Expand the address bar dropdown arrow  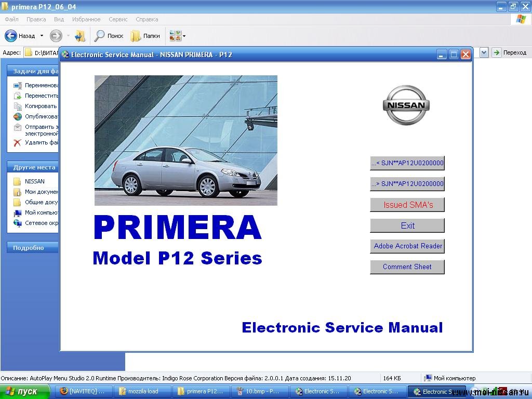(x=484, y=52)
